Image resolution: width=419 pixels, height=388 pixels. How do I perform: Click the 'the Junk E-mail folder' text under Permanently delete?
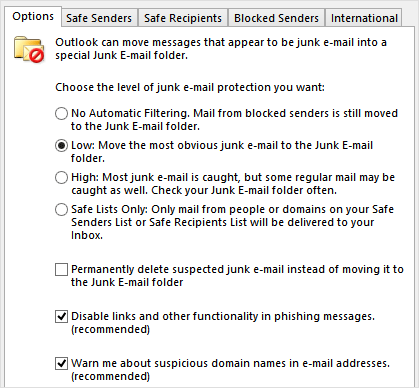(x=127, y=282)
